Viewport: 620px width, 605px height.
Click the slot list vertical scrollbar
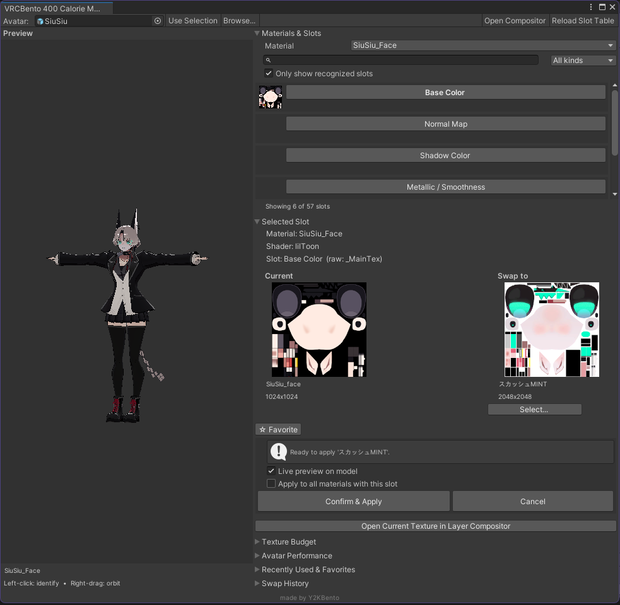614,123
